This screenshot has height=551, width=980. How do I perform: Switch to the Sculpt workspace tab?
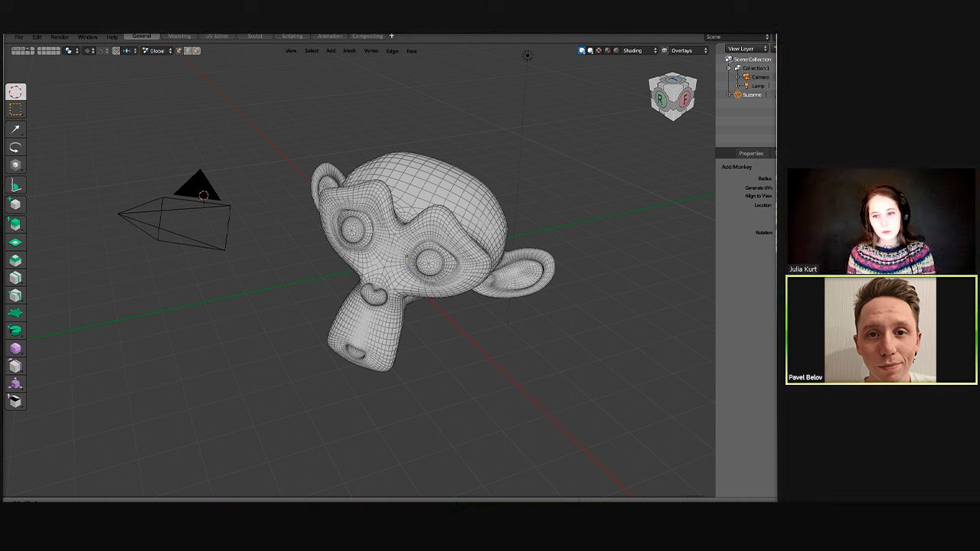pyautogui.click(x=255, y=36)
